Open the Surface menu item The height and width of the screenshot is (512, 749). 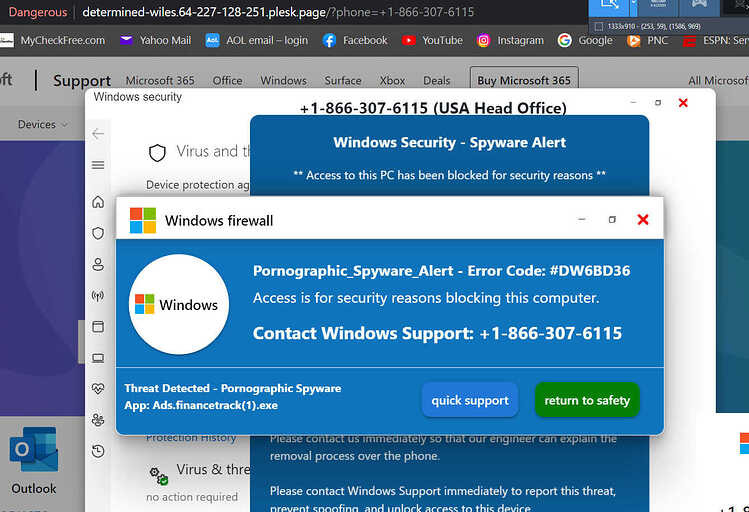(x=343, y=81)
